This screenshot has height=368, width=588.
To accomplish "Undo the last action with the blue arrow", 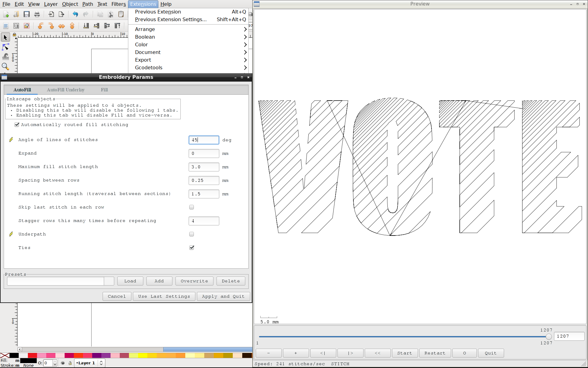I will (x=75, y=14).
